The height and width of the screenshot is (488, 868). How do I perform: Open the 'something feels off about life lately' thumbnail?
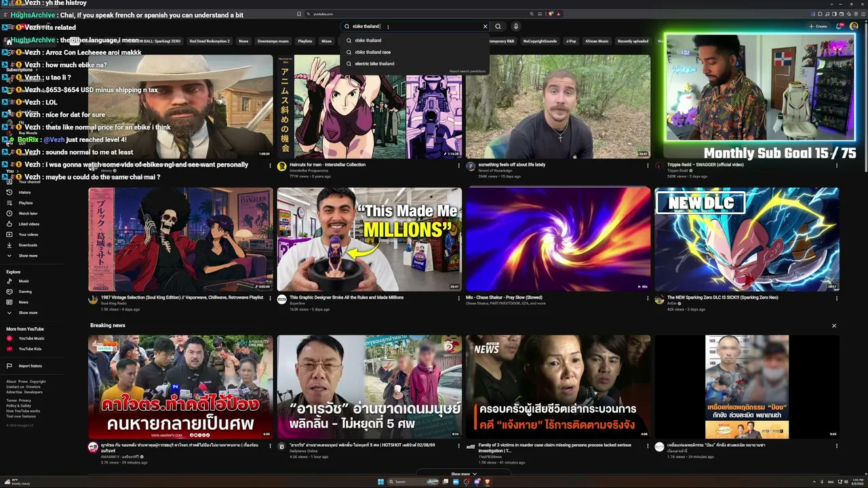coord(558,106)
